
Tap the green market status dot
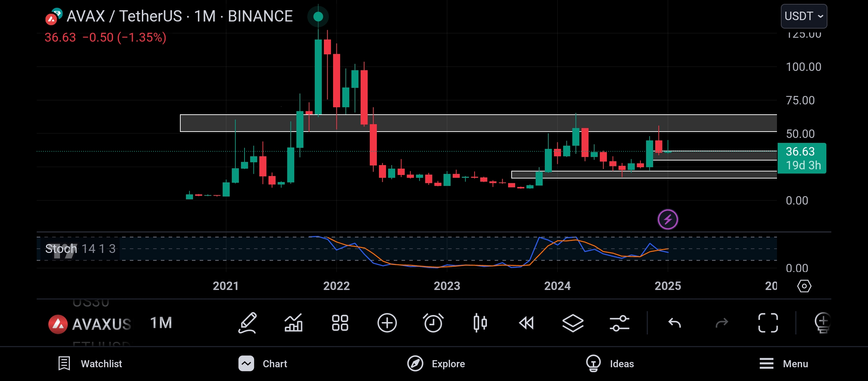pos(318,16)
